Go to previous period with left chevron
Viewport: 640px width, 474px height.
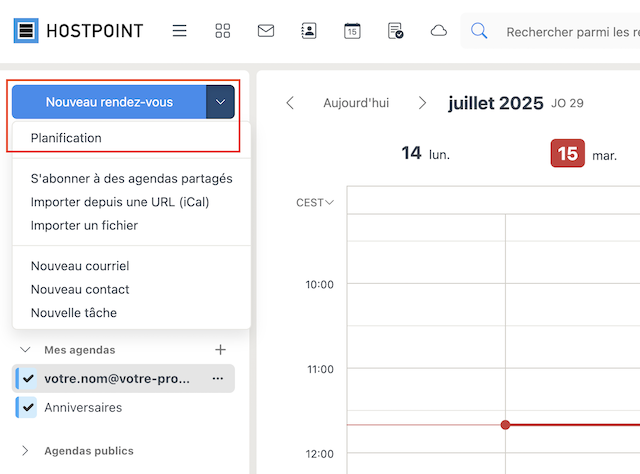[290, 103]
